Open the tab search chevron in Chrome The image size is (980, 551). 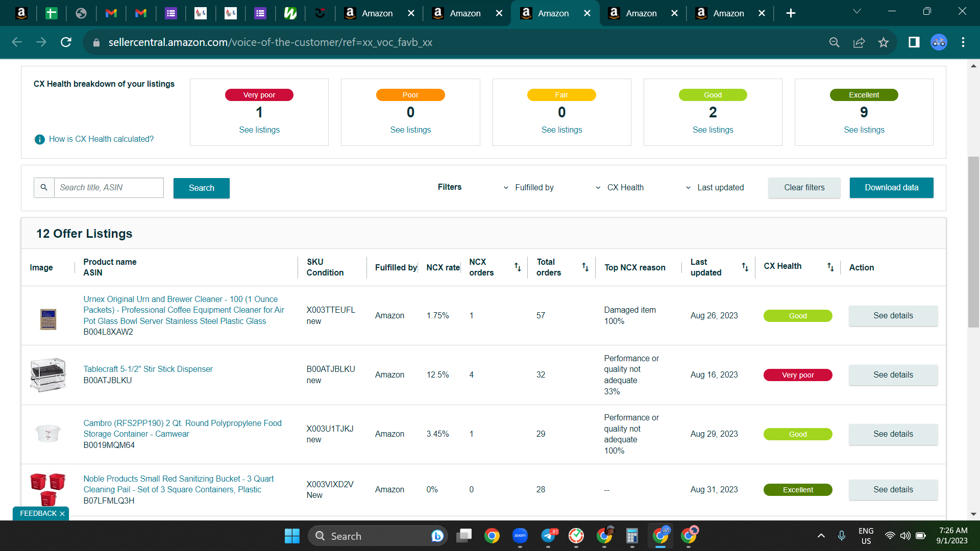point(857,11)
